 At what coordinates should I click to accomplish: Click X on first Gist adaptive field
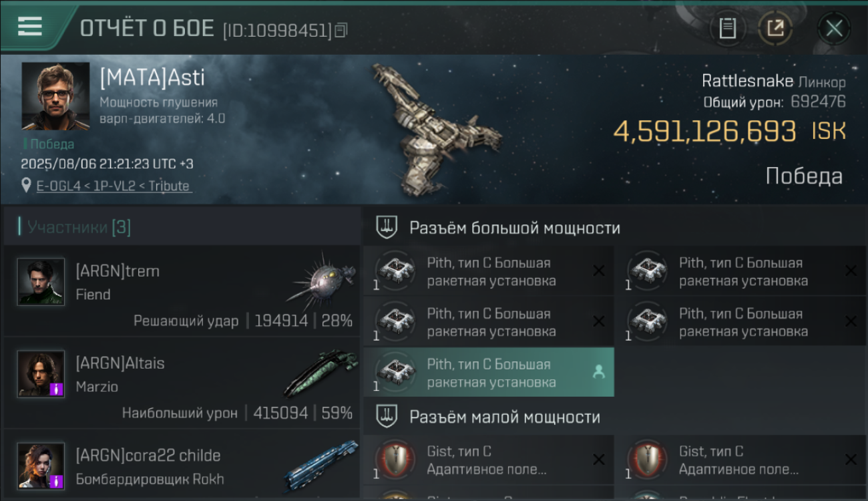click(x=599, y=460)
